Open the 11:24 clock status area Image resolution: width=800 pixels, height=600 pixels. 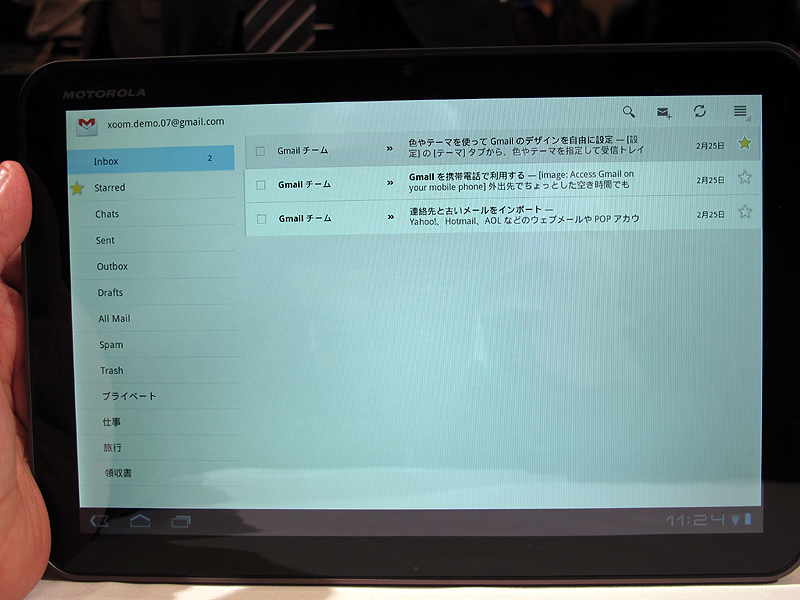tap(695, 520)
